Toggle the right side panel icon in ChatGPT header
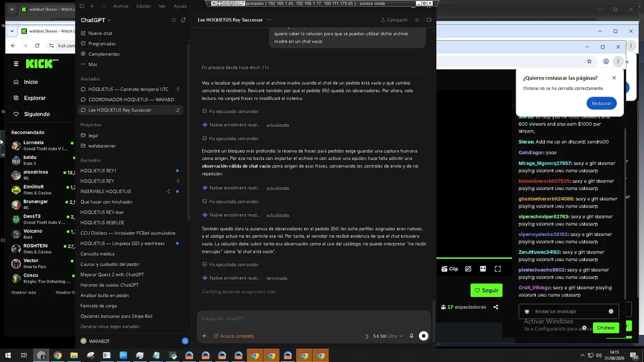Viewport: 644px width, 362px height. (429, 20)
